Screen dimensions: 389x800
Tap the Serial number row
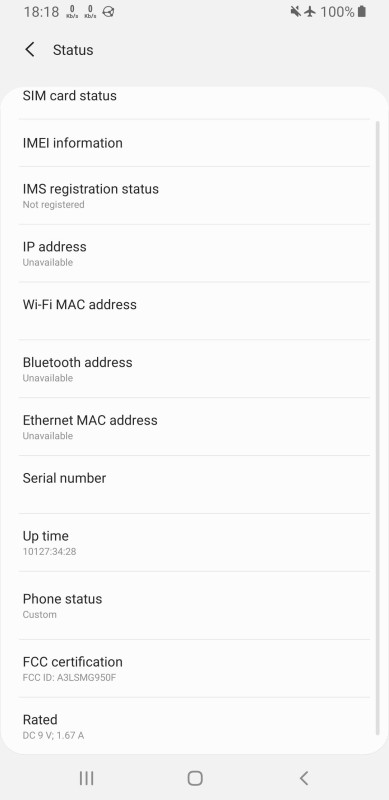point(194,485)
